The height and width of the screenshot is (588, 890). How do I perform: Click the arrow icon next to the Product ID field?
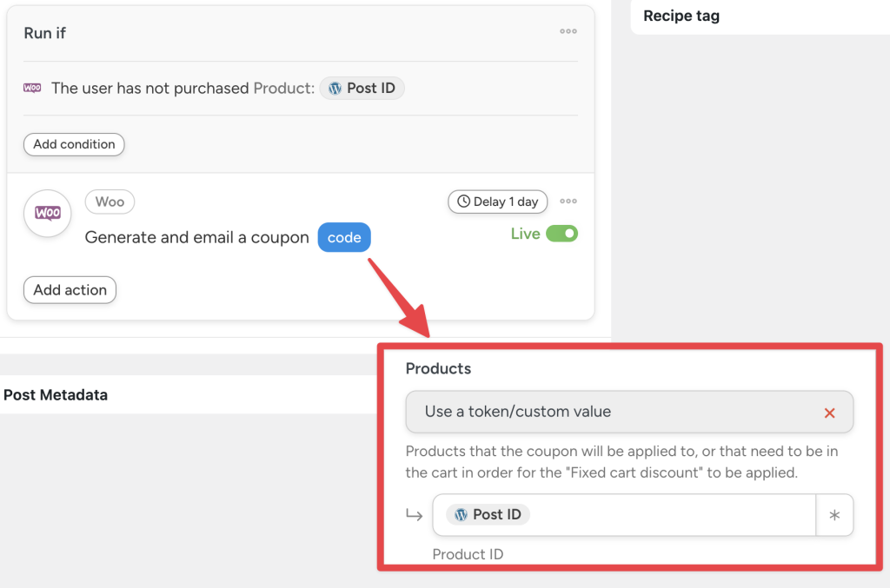pos(415,514)
